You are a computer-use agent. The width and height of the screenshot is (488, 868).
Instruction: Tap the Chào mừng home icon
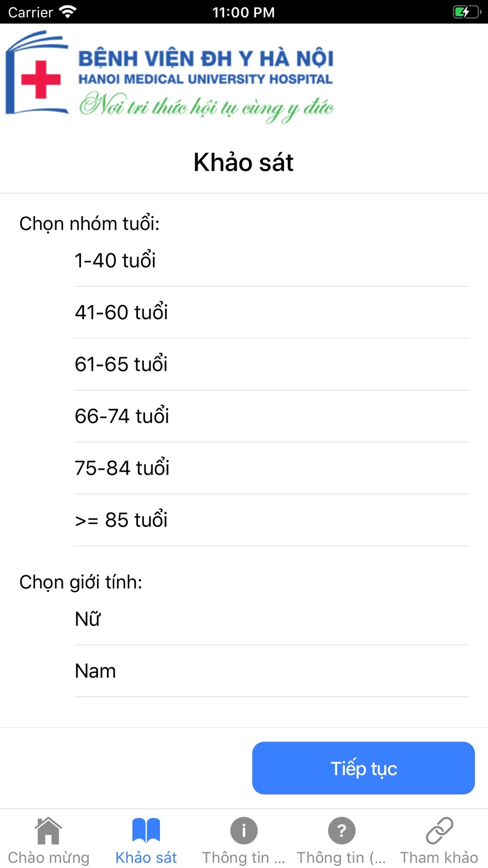tap(48, 830)
